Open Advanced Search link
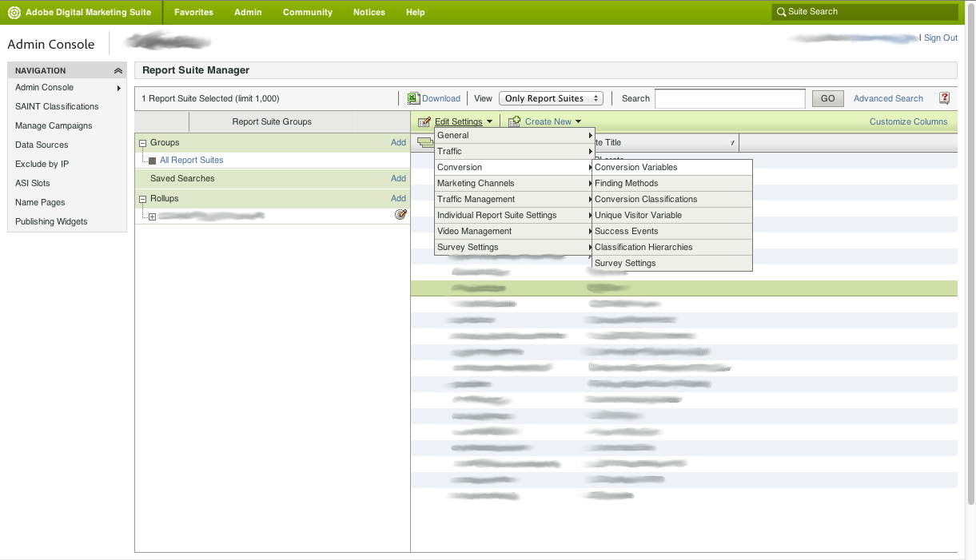Screen dimensions: 976x560 tap(888, 98)
